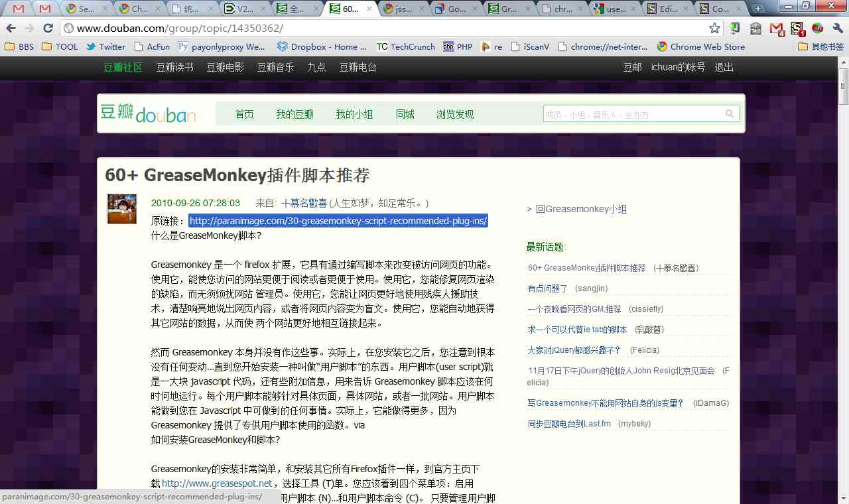Click the colorful globe extension icon
The image size is (849, 504).
pos(816,29)
